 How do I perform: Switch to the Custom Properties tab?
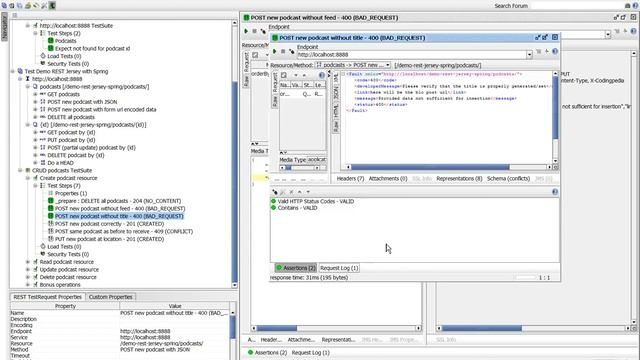pos(111,297)
